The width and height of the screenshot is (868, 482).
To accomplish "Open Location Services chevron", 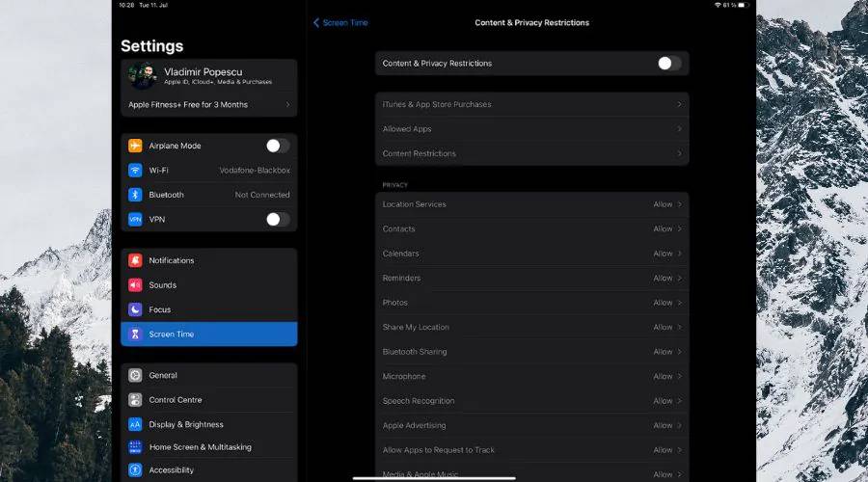I will click(x=679, y=204).
